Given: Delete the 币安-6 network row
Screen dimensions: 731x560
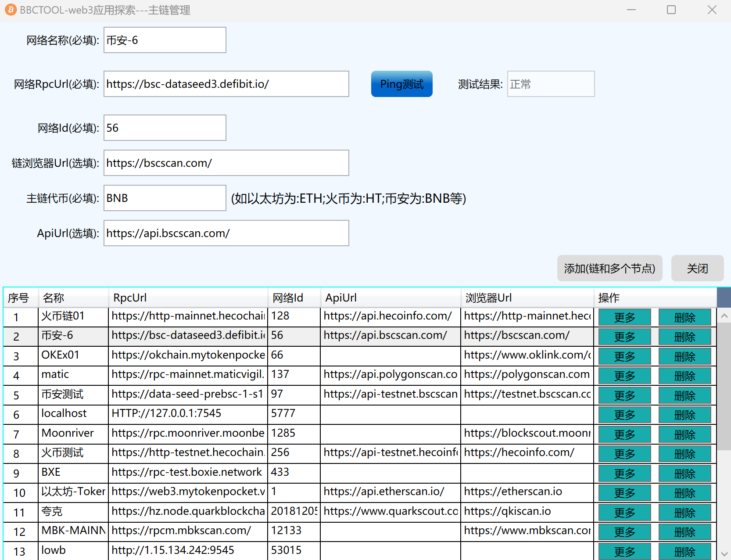Looking at the screenshot, I should point(684,337).
